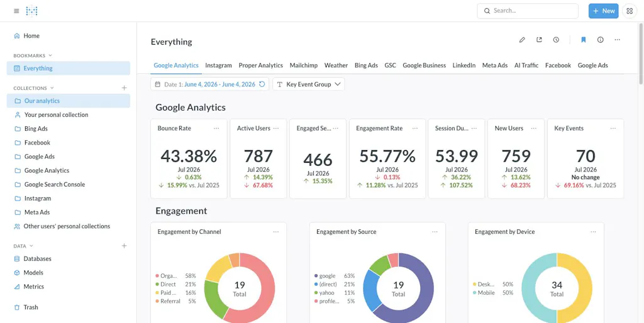Collapse the Collections section
This screenshot has width=644, height=323.
click(34, 88)
